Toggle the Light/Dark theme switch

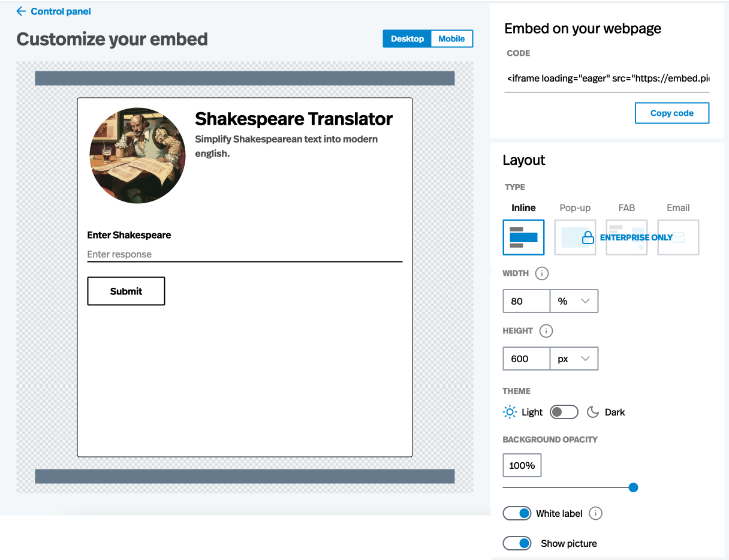564,412
